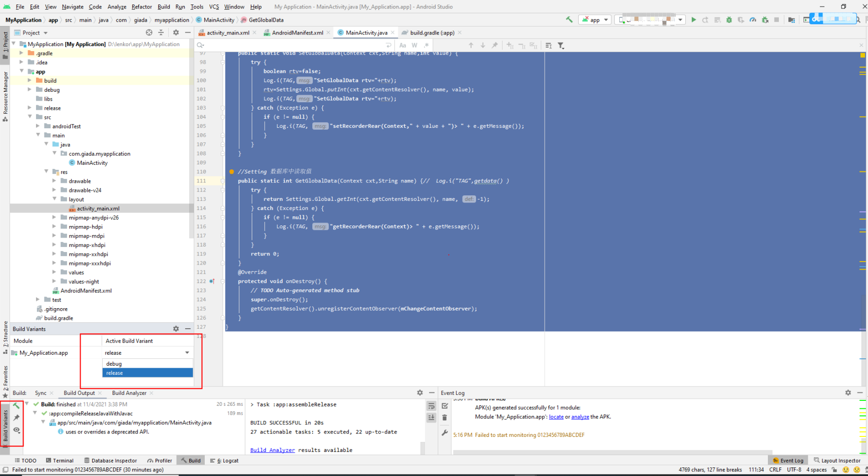This screenshot has height=476, width=868.
Task: Open the 'app' run configuration dropdown
Action: click(595, 20)
